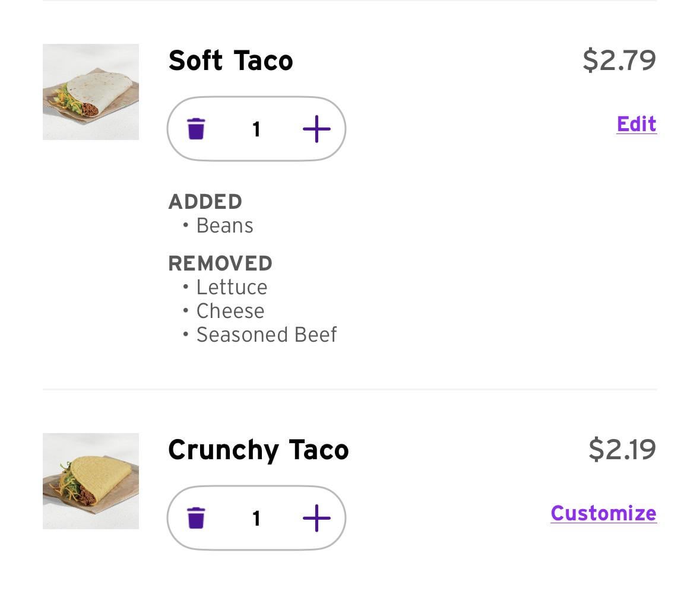Remove the Crunchy Taco using trash icon
Viewport: 700px width, 601px height.
(196, 518)
